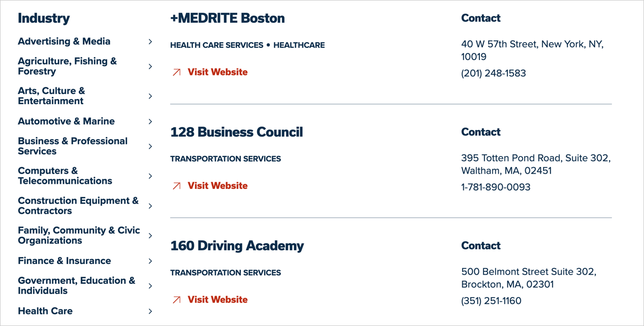Click chevron for Construction Equipment & Contractors
The width and height of the screenshot is (644, 326).
(150, 206)
